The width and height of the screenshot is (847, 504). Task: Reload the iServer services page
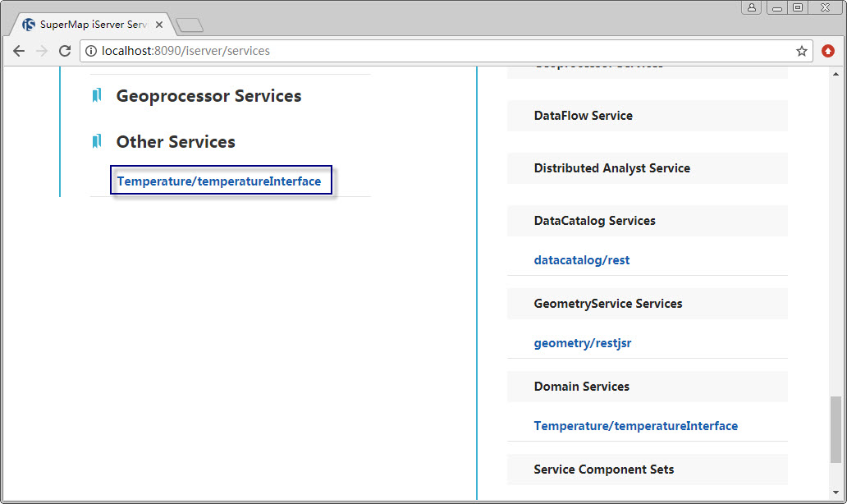tap(65, 51)
